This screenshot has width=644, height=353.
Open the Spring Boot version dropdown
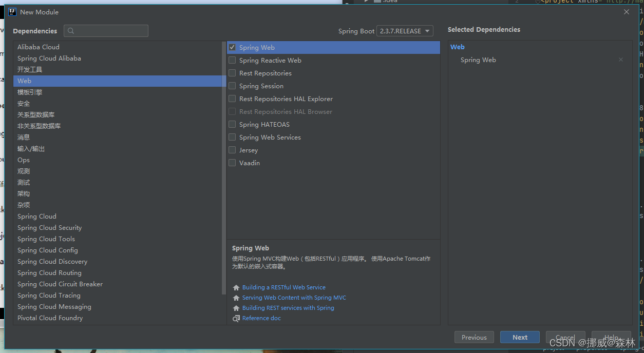(x=405, y=31)
